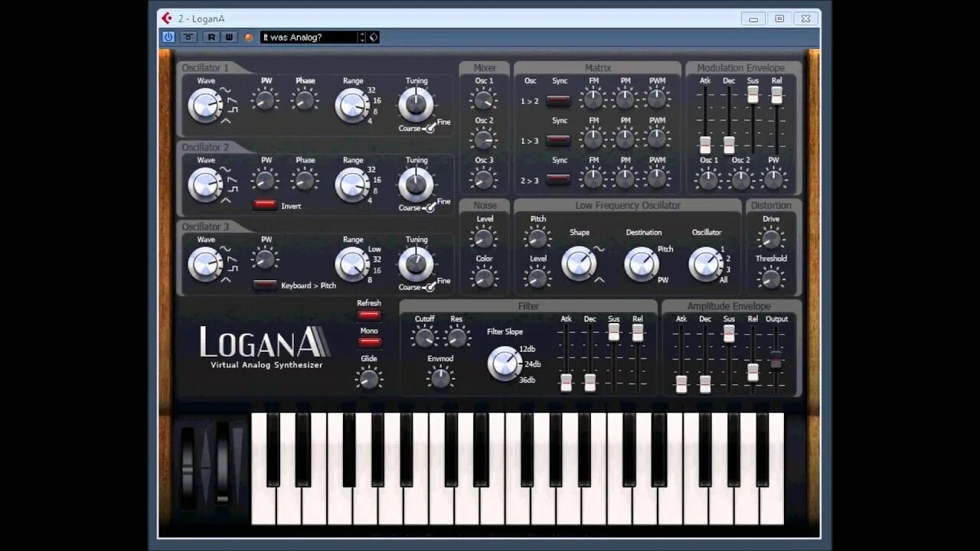Flip Oscillator 3 Coarse/Fine switch
Viewport: 980px width, 551px height.
coord(430,286)
